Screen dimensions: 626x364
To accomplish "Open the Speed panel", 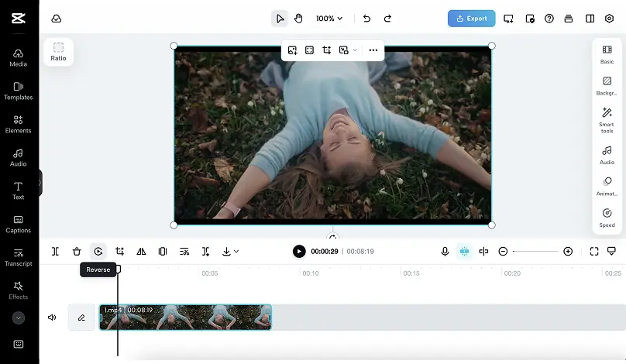I will 607,218.
